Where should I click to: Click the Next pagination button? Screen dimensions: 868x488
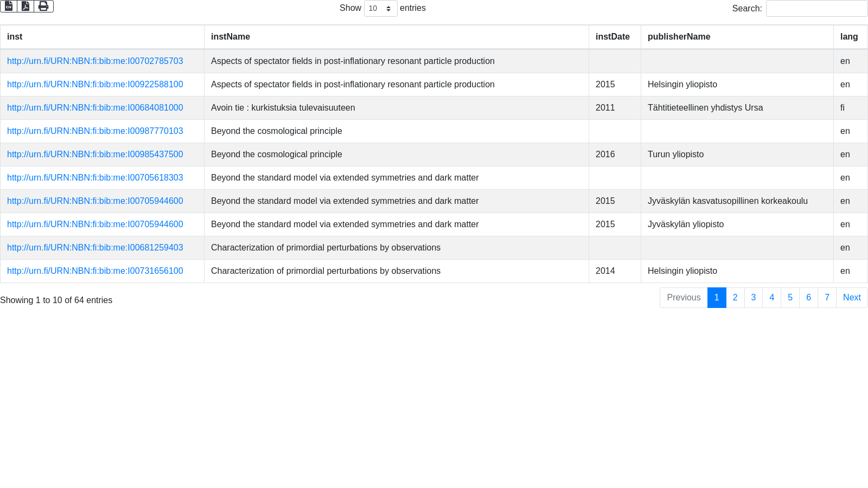[852, 298]
